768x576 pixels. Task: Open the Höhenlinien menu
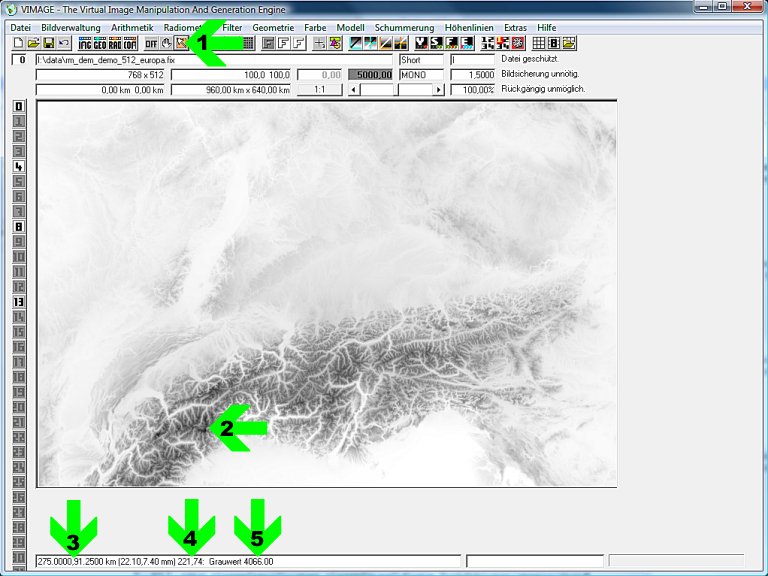coord(469,27)
